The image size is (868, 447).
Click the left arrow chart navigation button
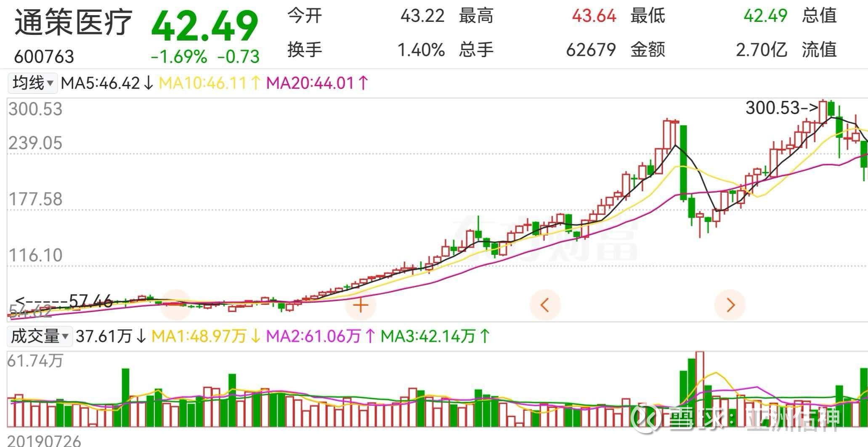[x=545, y=305]
